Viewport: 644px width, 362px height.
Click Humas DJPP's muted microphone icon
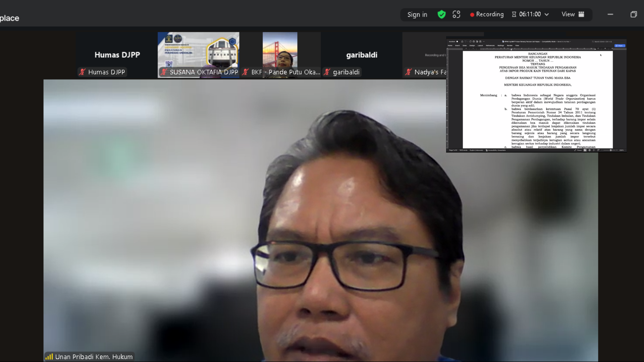pos(82,72)
